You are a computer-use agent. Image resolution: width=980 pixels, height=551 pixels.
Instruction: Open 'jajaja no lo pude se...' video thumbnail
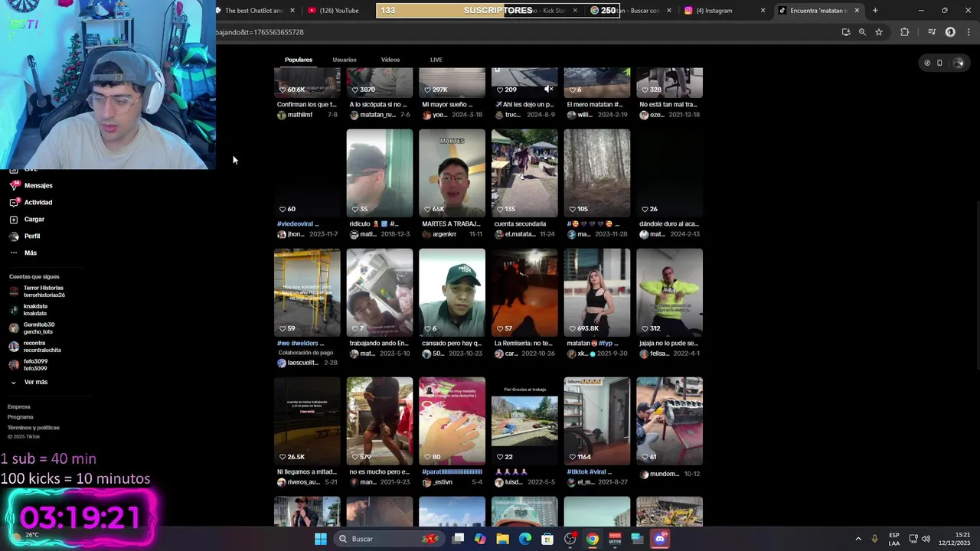point(669,292)
